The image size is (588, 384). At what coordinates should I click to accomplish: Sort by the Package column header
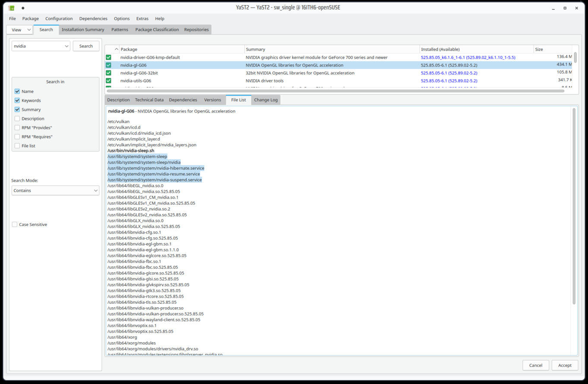[x=182, y=49]
